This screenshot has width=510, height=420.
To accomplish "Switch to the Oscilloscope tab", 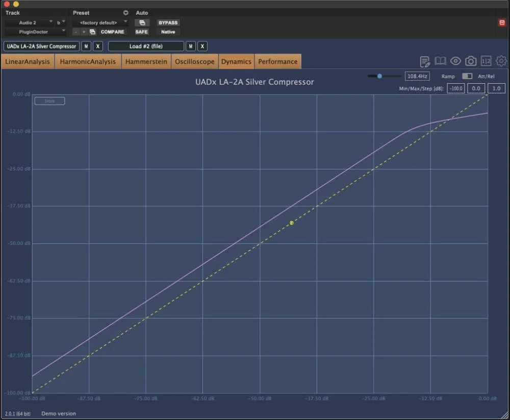I will tap(194, 61).
